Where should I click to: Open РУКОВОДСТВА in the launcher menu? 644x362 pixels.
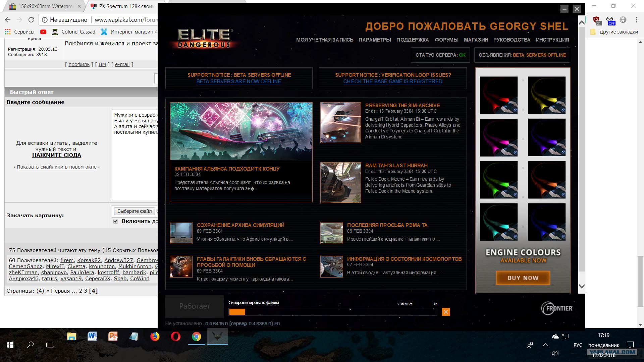pos(512,40)
